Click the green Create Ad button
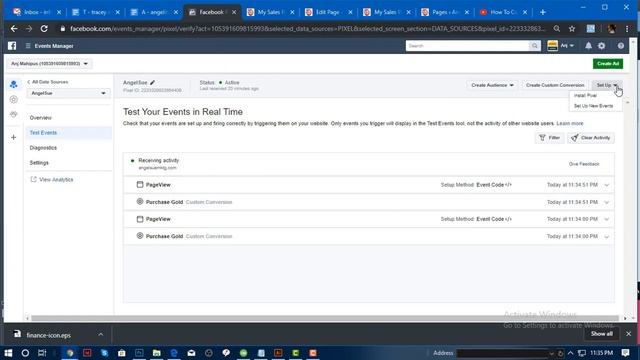 click(x=608, y=64)
